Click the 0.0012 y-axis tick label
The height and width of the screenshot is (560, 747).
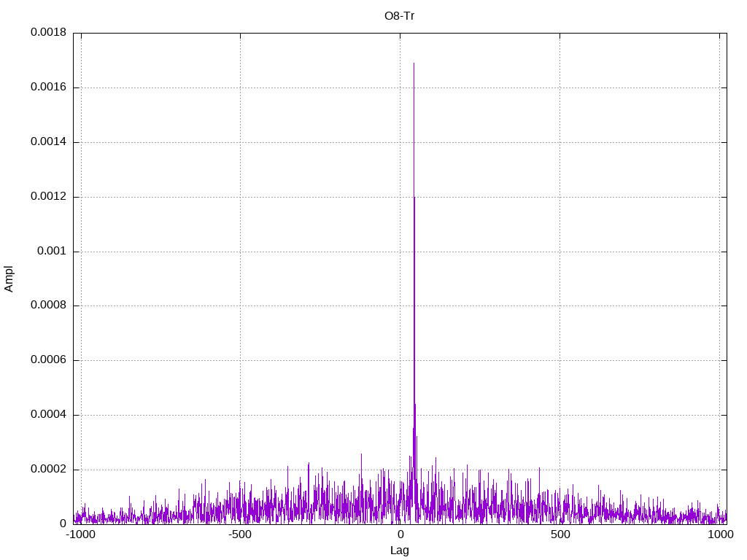(48, 197)
